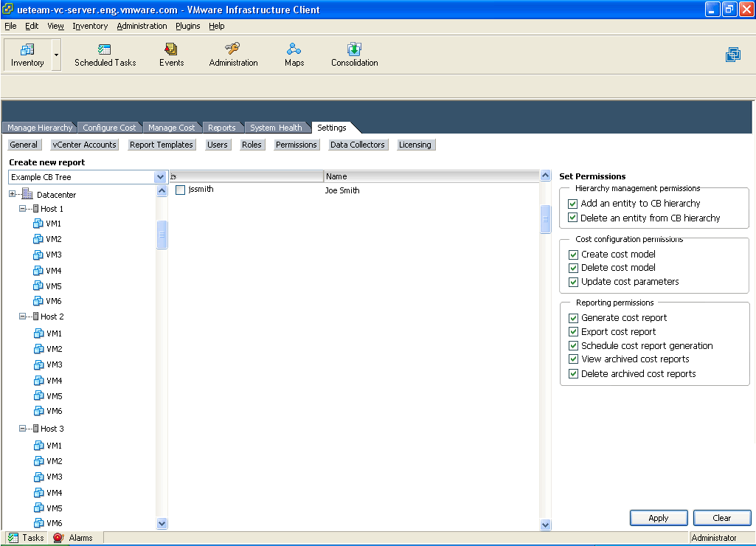The width and height of the screenshot is (756, 546).
Task: Open the Administration menu
Action: [x=142, y=26]
